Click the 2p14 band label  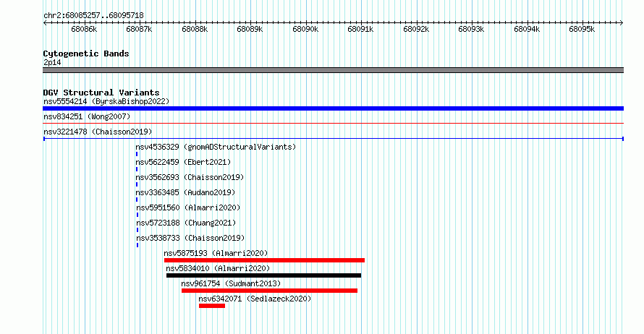point(52,63)
